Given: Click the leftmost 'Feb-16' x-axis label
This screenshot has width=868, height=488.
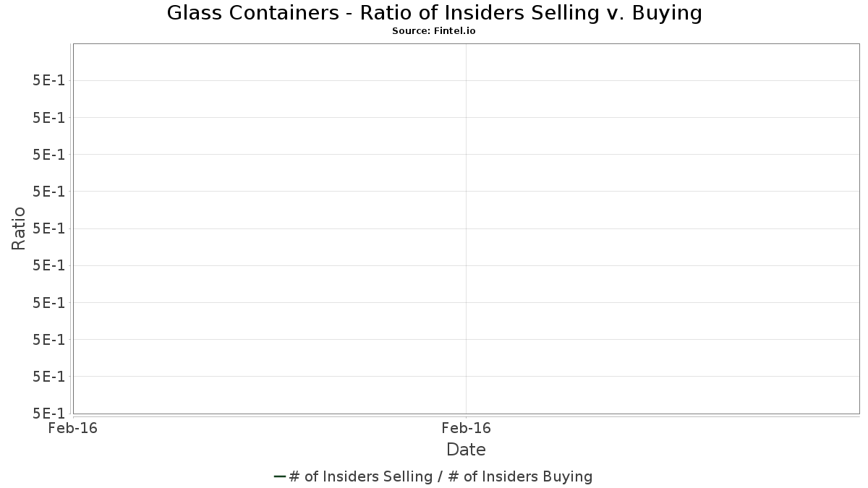Looking at the screenshot, I should coord(72,428).
